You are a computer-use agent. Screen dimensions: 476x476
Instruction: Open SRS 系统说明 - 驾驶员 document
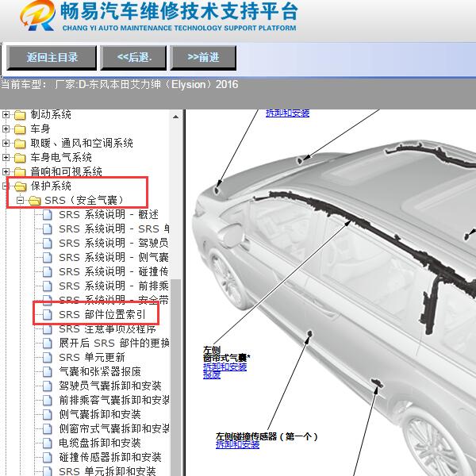click(113, 244)
